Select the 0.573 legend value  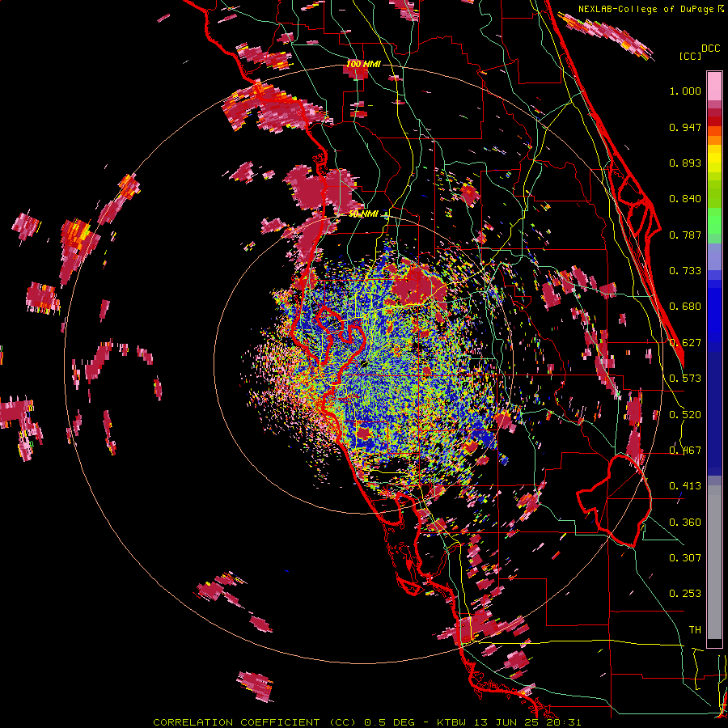(685, 379)
